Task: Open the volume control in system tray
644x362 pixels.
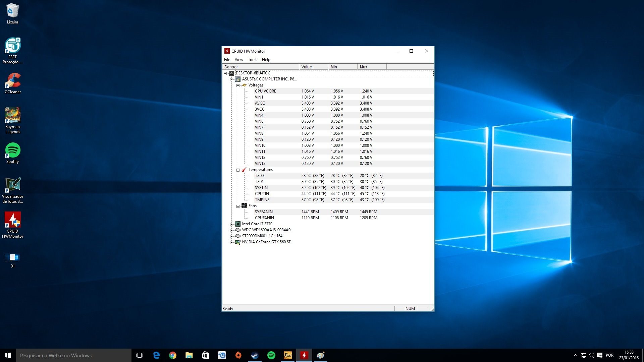Action: pyautogui.click(x=592, y=355)
